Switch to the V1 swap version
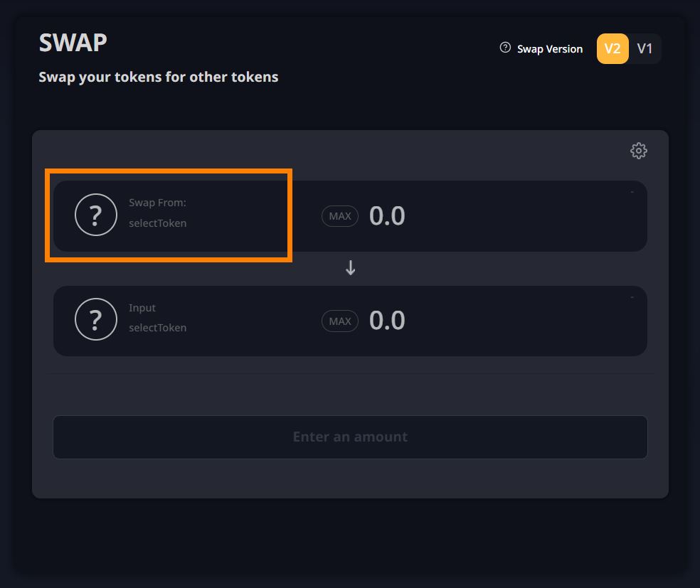The height and width of the screenshot is (588, 700). pyautogui.click(x=645, y=49)
